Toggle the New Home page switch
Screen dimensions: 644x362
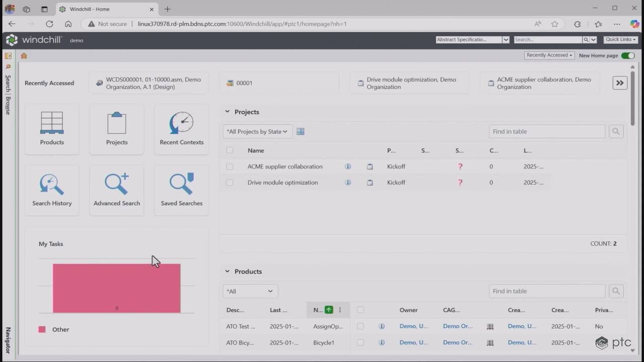(x=628, y=55)
